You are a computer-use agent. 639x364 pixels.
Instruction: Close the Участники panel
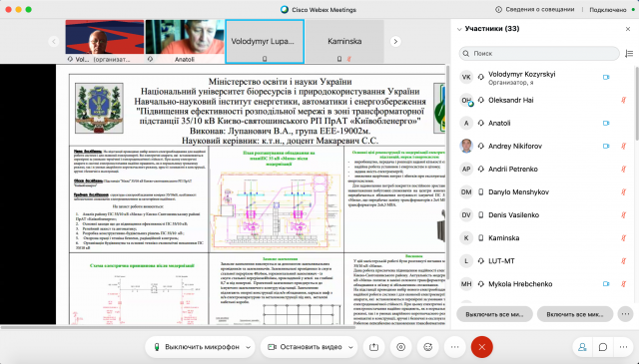click(628, 29)
